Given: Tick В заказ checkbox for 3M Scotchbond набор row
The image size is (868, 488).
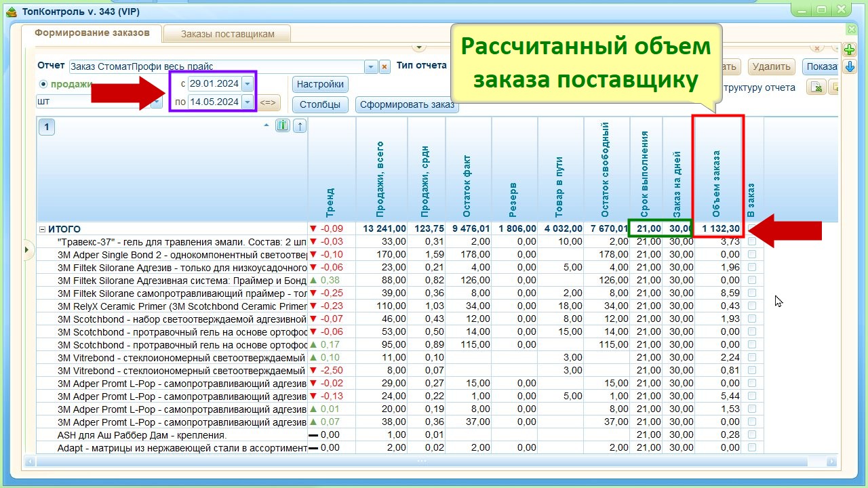Looking at the screenshot, I should pyautogui.click(x=751, y=319).
